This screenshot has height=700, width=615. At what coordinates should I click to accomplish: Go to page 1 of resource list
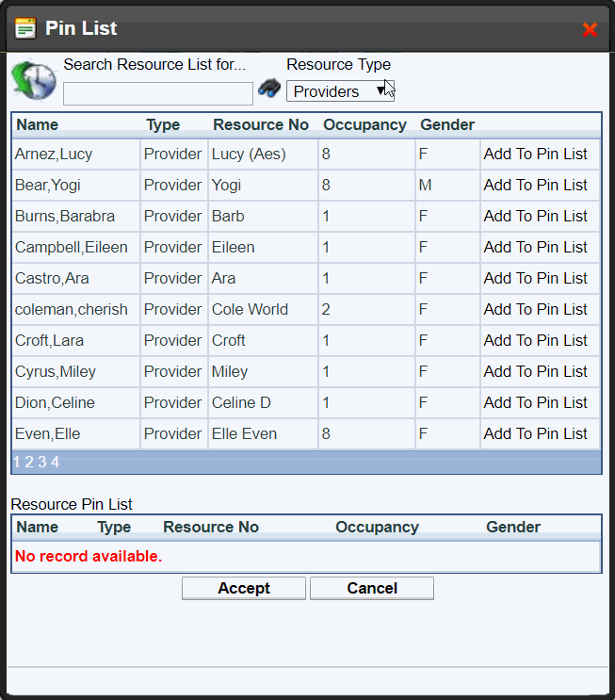coord(17,462)
